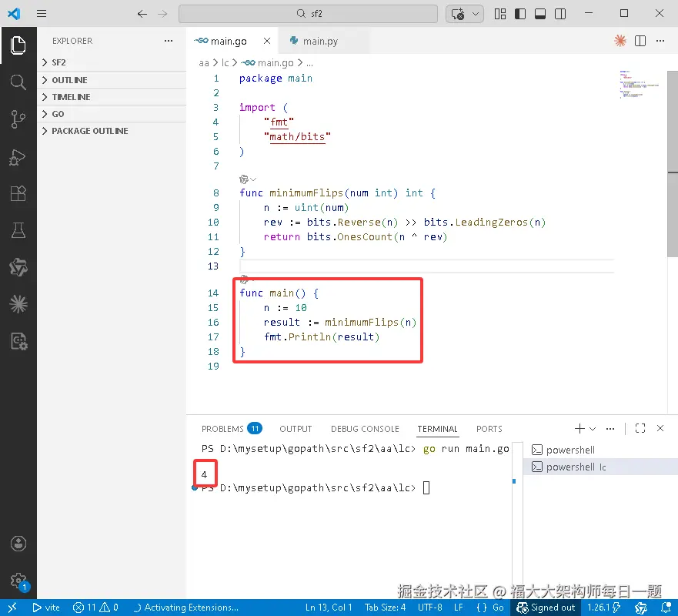678x616 pixels.
Task: Click Go version 1.26.1 status item
Action: tap(603, 608)
